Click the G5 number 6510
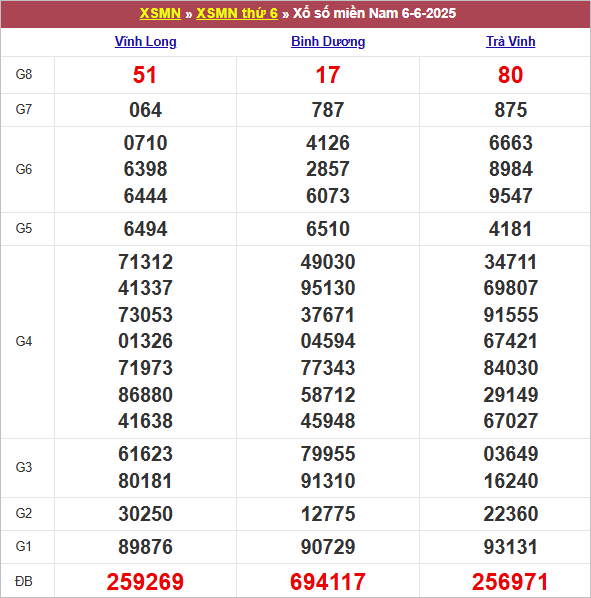The height and width of the screenshot is (598, 591). (x=328, y=229)
